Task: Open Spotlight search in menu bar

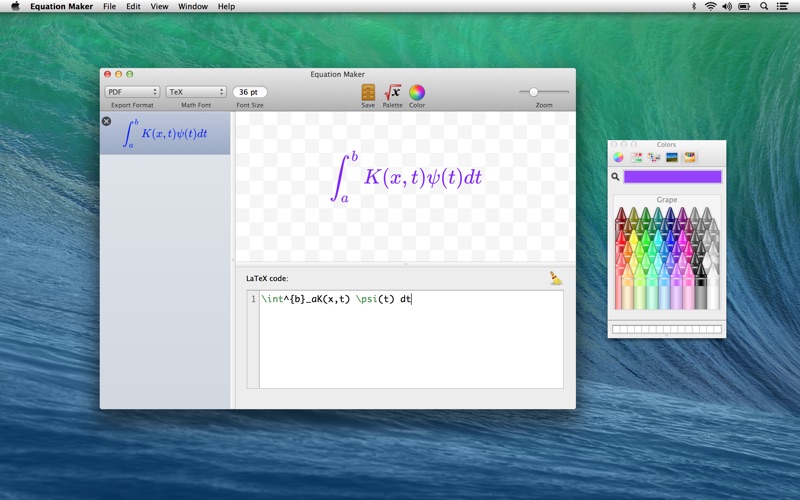Action: [x=764, y=6]
